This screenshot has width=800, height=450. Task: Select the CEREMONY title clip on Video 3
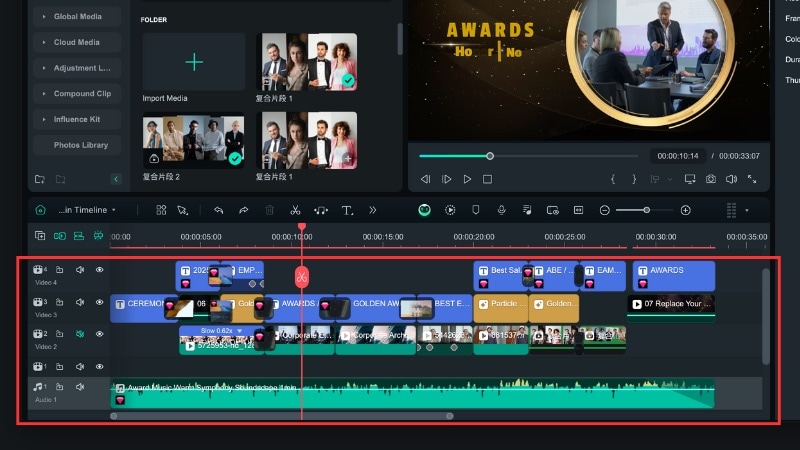143,308
